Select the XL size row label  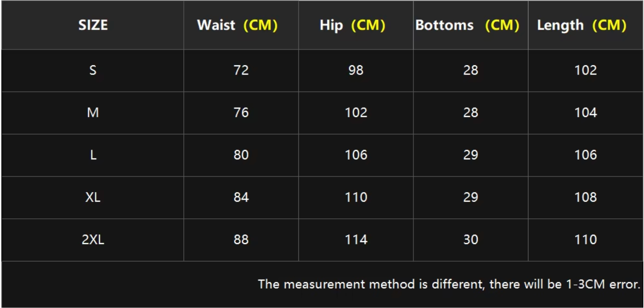[93, 197]
